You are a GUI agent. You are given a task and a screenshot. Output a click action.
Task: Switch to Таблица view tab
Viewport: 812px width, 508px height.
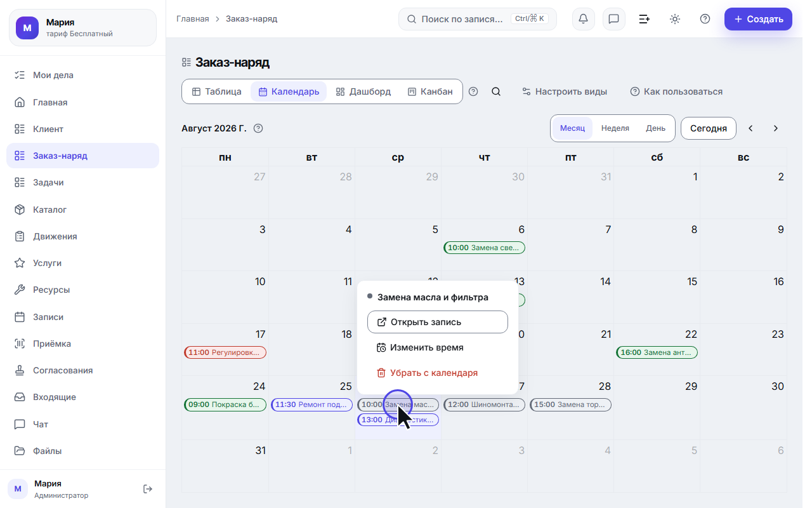coord(217,91)
